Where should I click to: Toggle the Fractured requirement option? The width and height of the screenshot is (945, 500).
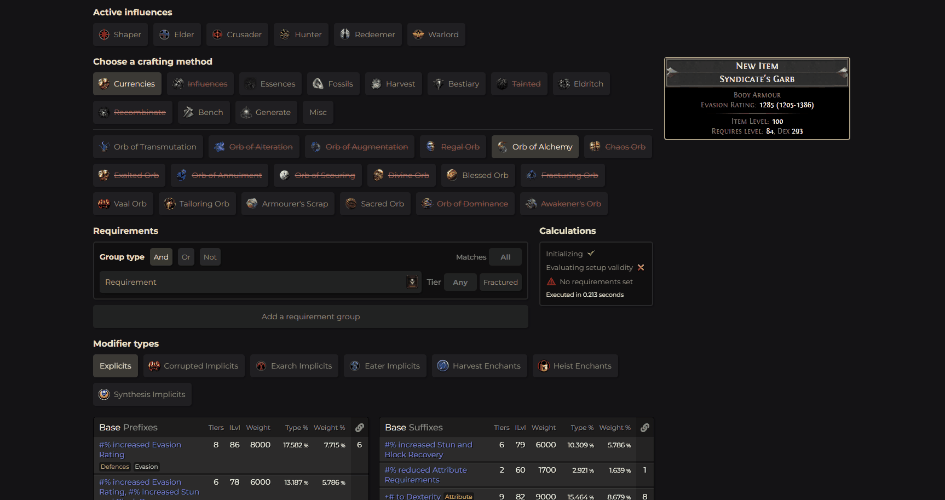[x=500, y=282]
